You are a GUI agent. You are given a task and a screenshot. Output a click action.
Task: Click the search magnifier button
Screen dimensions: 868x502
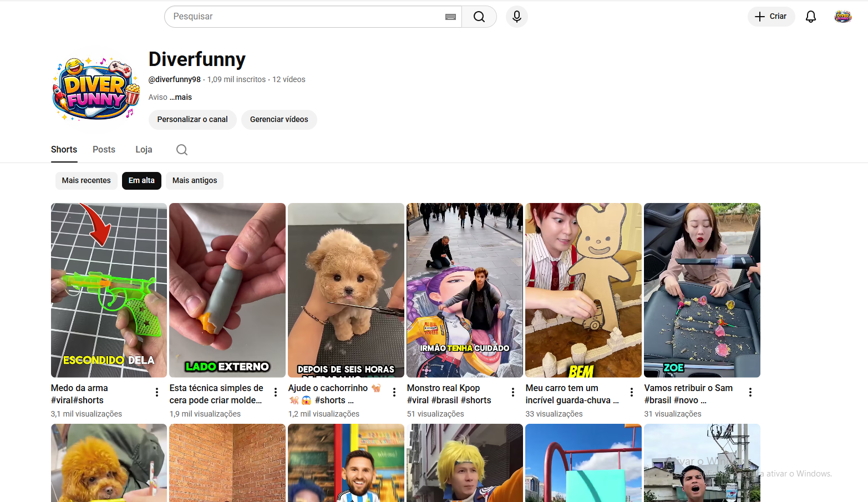coord(479,17)
